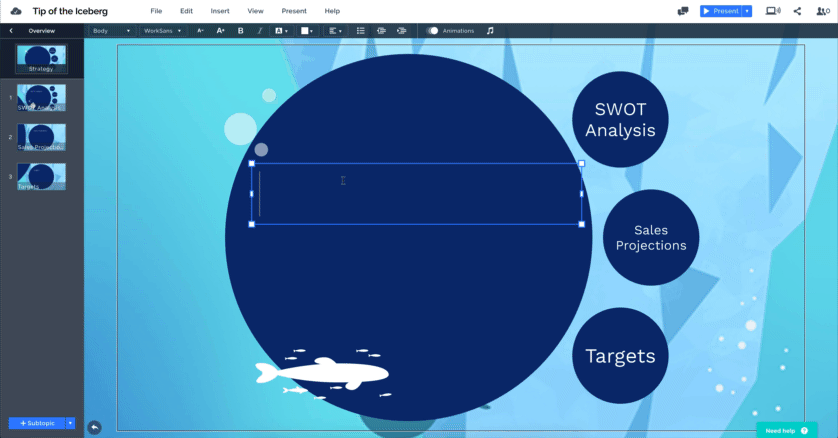Click the share icon
Image resolution: width=838 pixels, height=438 pixels.
tap(797, 11)
